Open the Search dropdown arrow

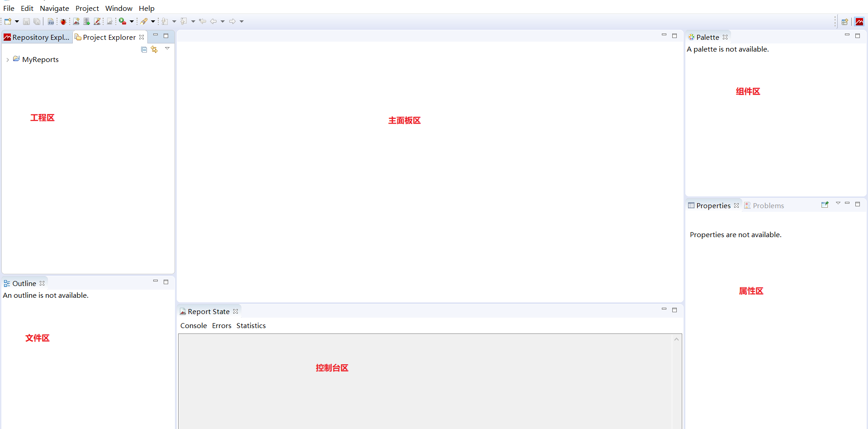(153, 21)
